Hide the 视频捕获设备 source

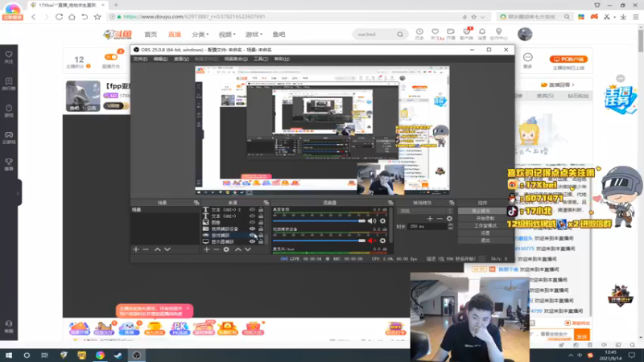click(252, 228)
